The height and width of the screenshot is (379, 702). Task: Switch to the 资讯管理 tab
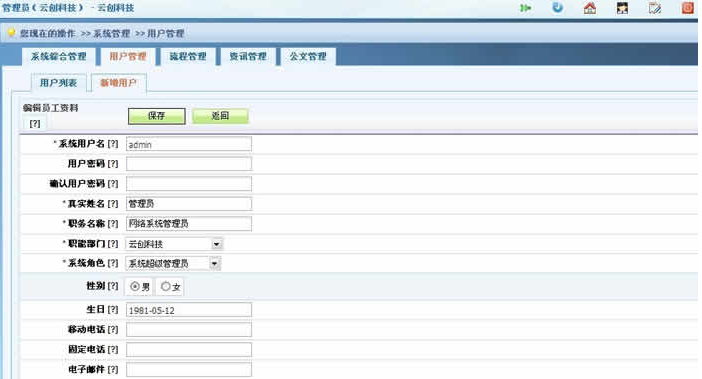pos(248,57)
